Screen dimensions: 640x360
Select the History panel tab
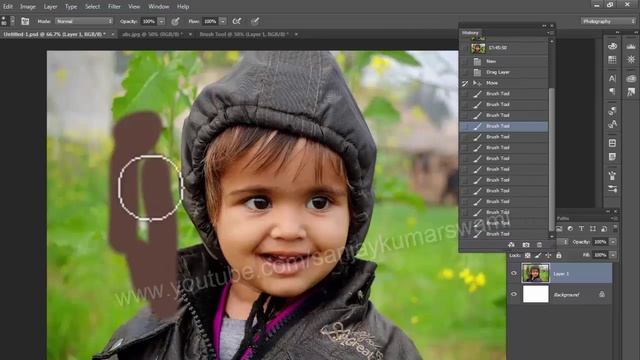pyautogui.click(x=470, y=33)
